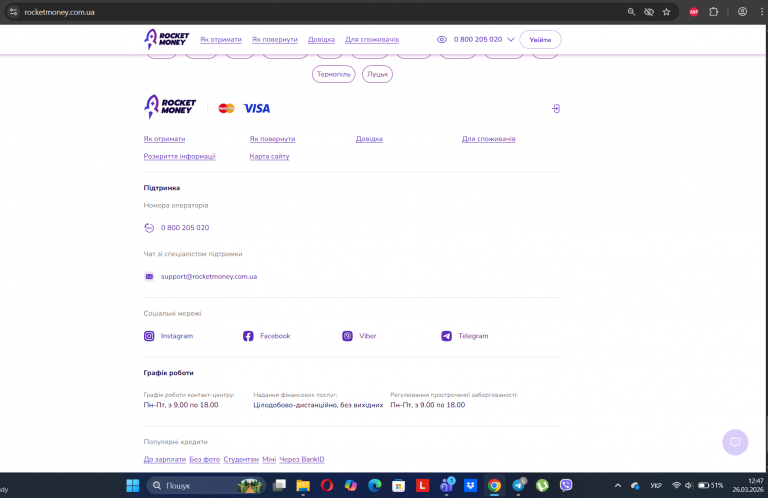Click the Telegram icon in social networks
Screen dimensions: 768x498
coord(447,336)
